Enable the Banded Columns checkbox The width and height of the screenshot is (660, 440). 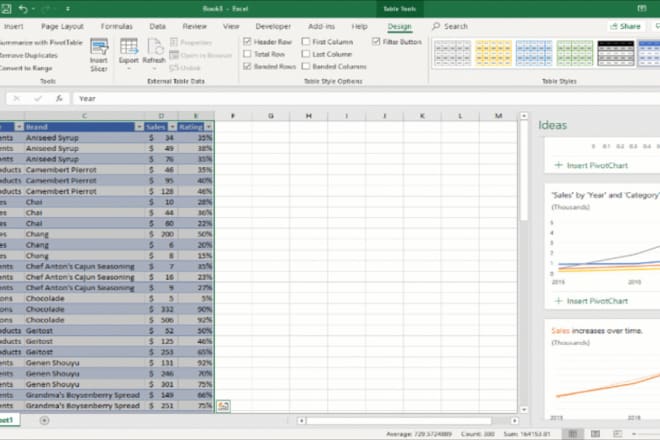tap(306, 66)
